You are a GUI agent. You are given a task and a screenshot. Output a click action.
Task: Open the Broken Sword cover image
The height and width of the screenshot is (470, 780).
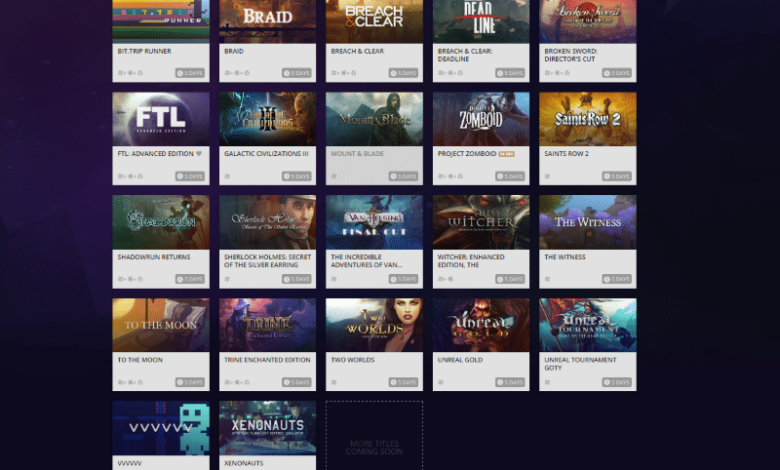click(587, 21)
